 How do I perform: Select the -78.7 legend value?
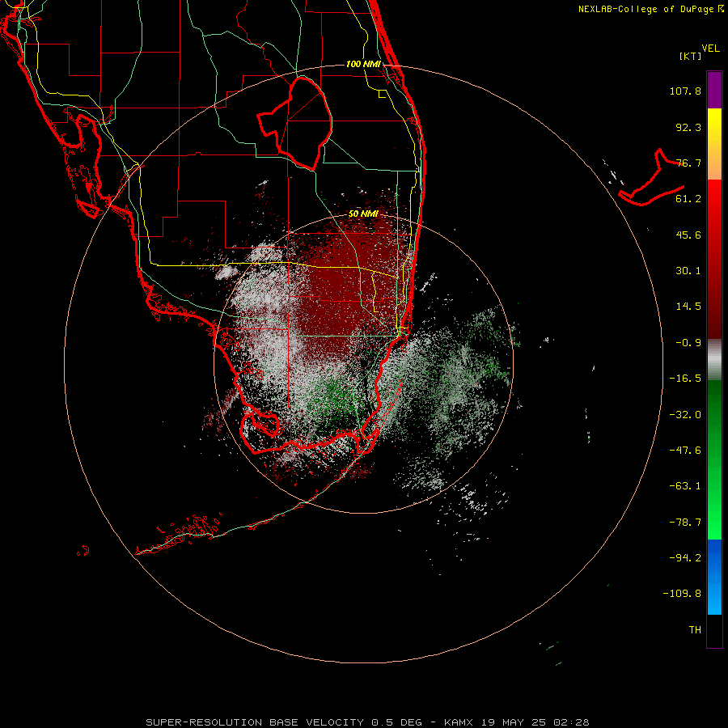point(685,523)
